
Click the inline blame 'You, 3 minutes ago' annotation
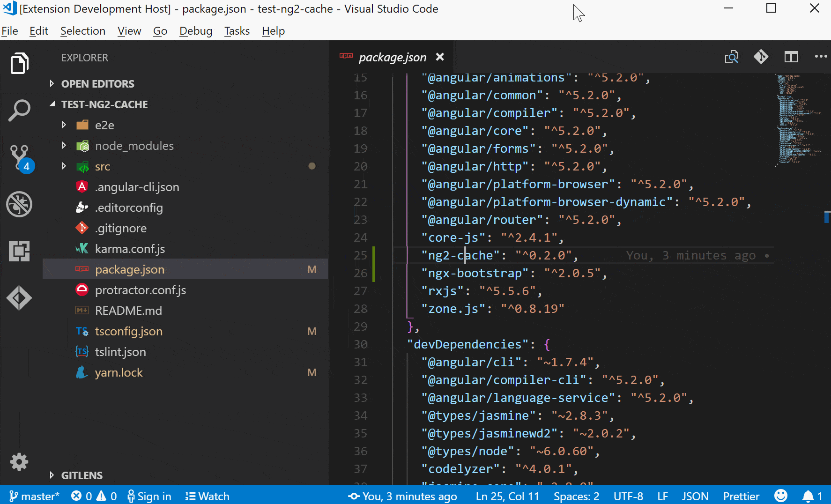click(x=691, y=255)
